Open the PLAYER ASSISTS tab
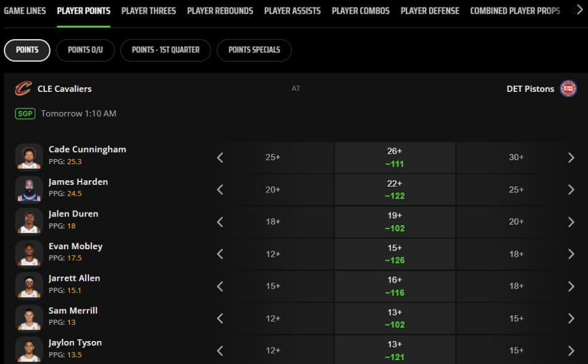This screenshot has width=588, height=364. [x=292, y=10]
